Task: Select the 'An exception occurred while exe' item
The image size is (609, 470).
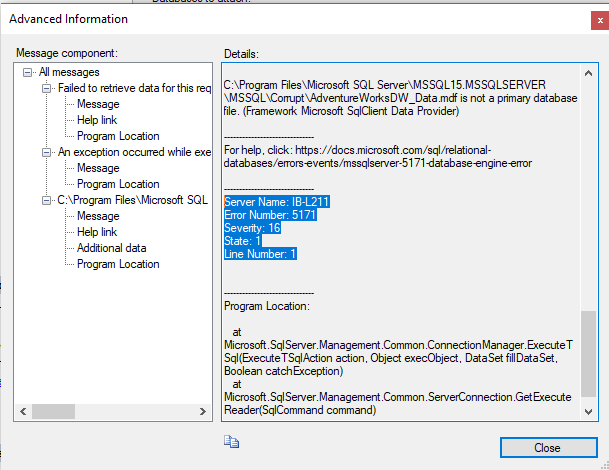Action: [x=134, y=152]
